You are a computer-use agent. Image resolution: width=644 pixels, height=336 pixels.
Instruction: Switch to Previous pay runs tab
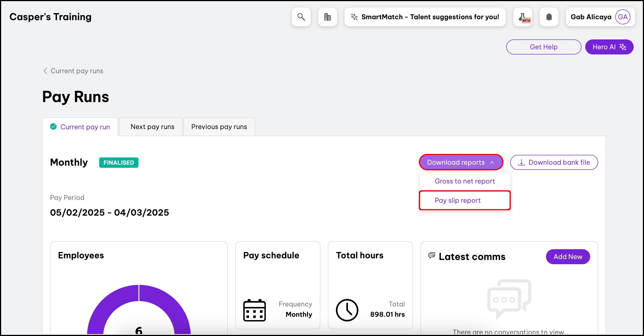(x=219, y=127)
